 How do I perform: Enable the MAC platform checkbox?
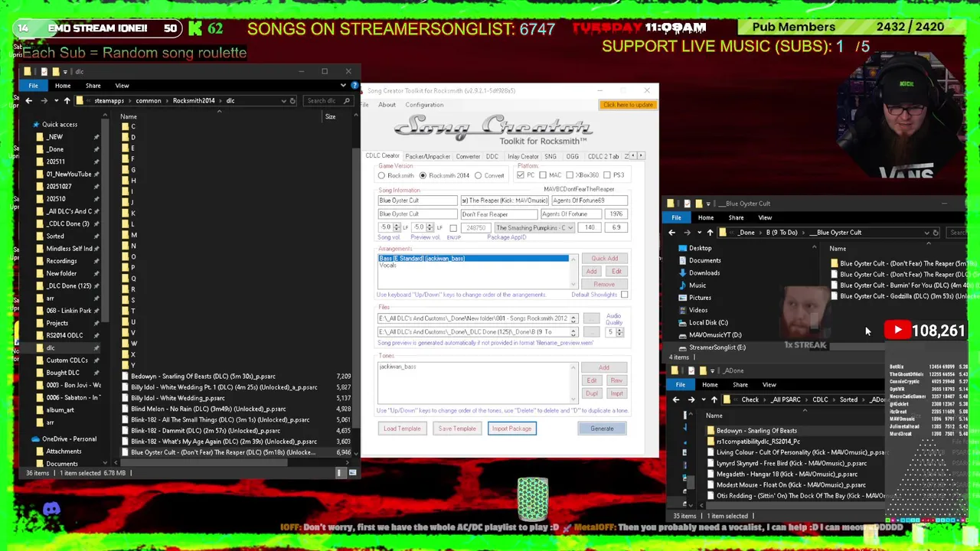(x=543, y=175)
